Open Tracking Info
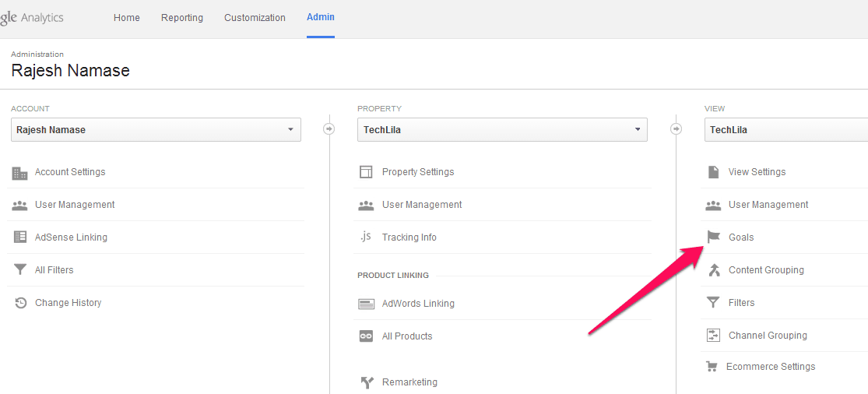Viewport: 868px width, 394px height. (409, 237)
